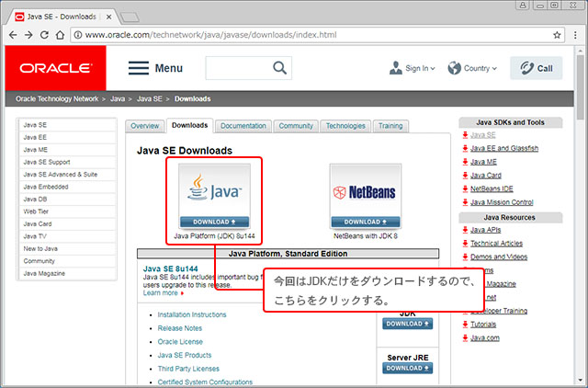Viewport: 588px width, 388px height.
Task: Click the Server JRE DOWNLOAD button
Action: (x=408, y=368)
